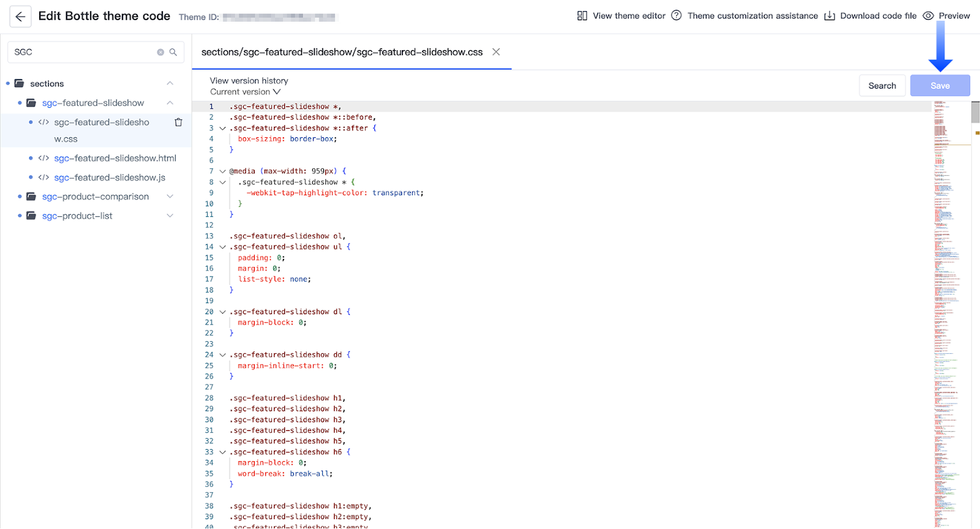Close the sgc-featured-slideshow.css tab

point(496,52)
